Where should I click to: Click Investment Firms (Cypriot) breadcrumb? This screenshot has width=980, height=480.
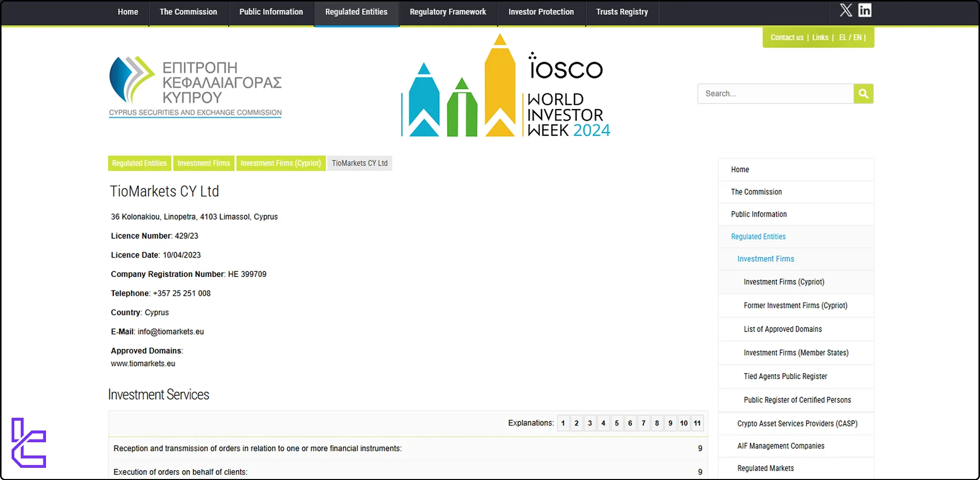tap(281, 163)
